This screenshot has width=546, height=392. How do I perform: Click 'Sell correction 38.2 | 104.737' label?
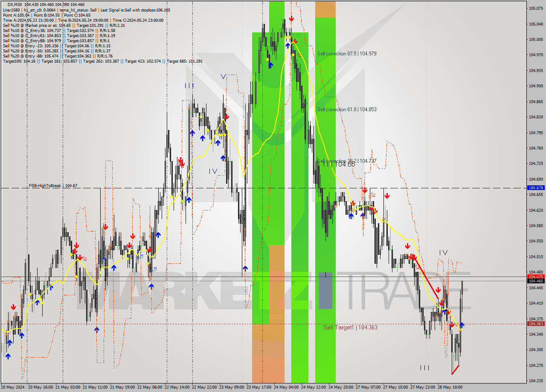click(x=347, y=161)
